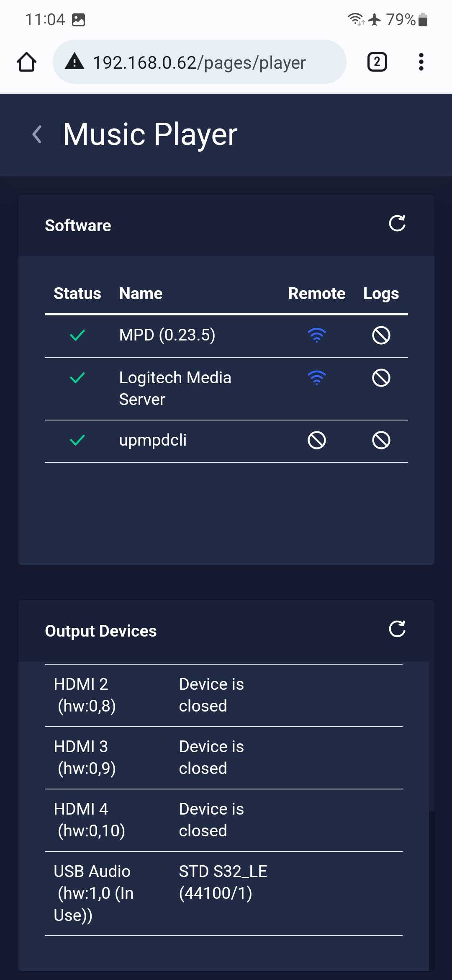Select the HDMI 2 output device
The width and height of the screenshot is (452, 980).
click(223, 696)
